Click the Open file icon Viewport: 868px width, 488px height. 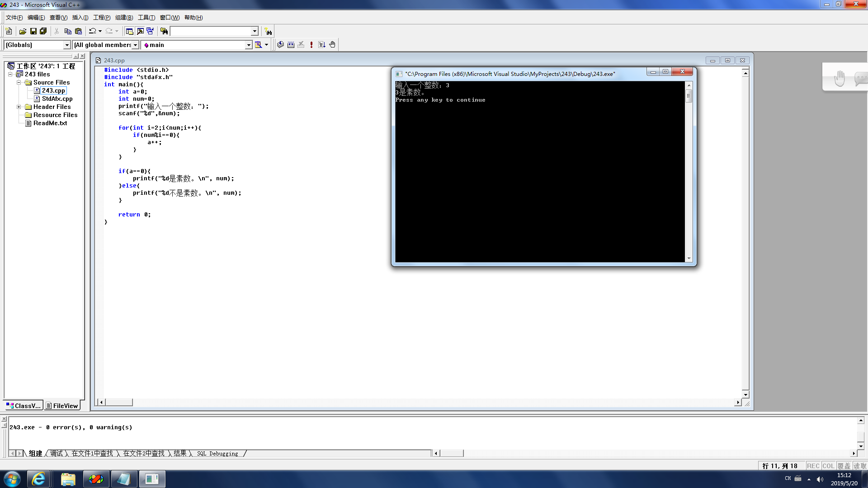point(23,31)
